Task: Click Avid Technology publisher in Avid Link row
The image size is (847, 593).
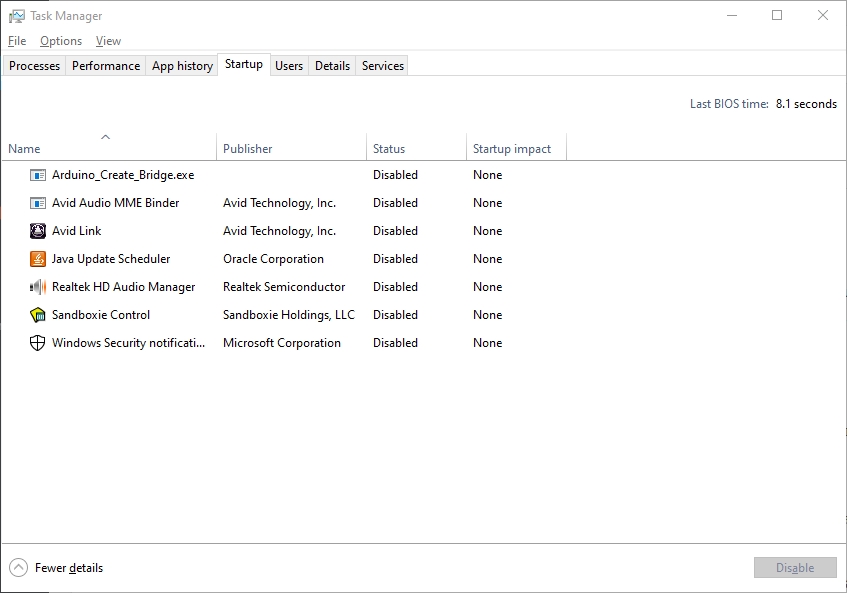Action: (279, 231)
